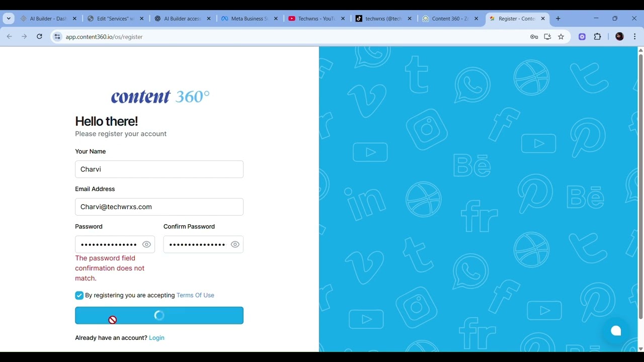Open the Extensions puzzle icon

point(597,37)
